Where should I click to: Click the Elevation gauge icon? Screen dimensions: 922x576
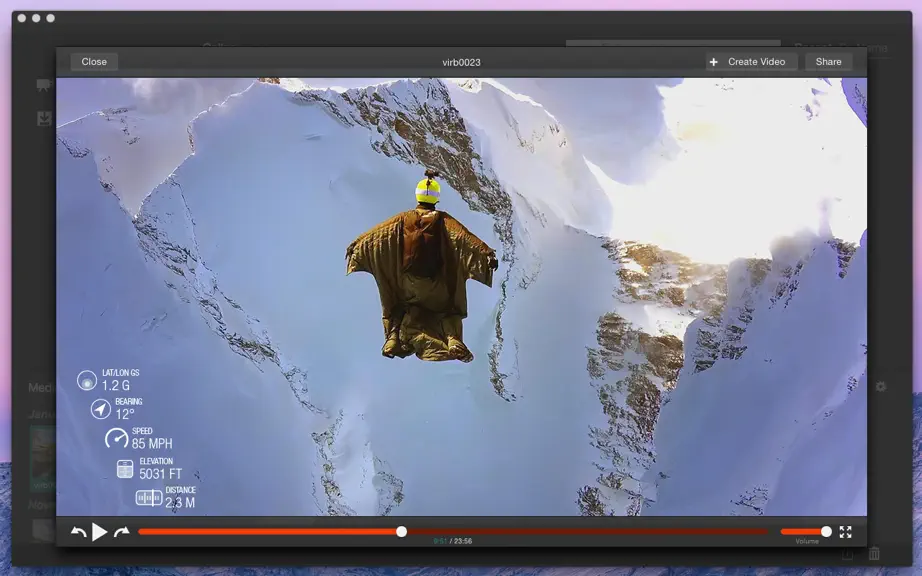pyautogui.click(x=125, y=468)
